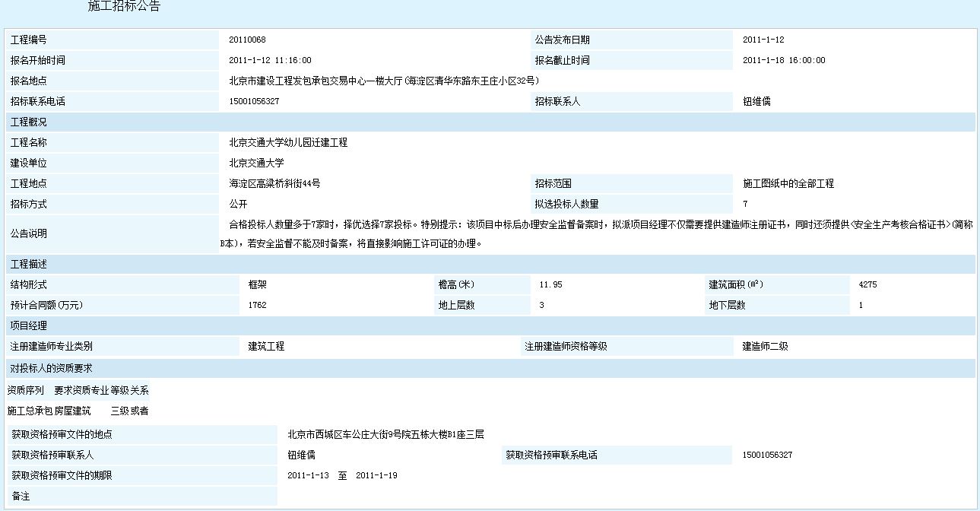Click the prequalification document pickup address
The image size is (980, 511).
(385, 435)
